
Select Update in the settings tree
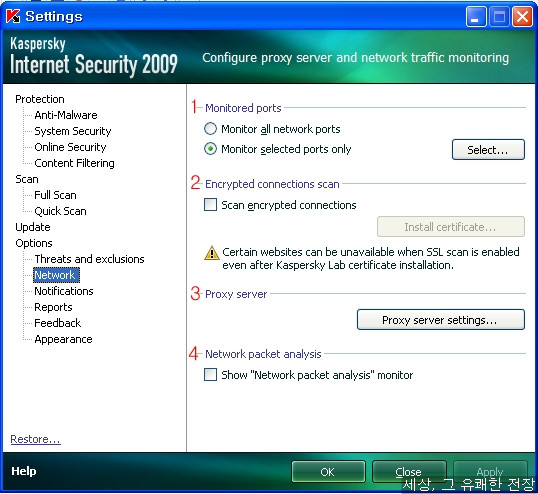click(x=33, y=227)
